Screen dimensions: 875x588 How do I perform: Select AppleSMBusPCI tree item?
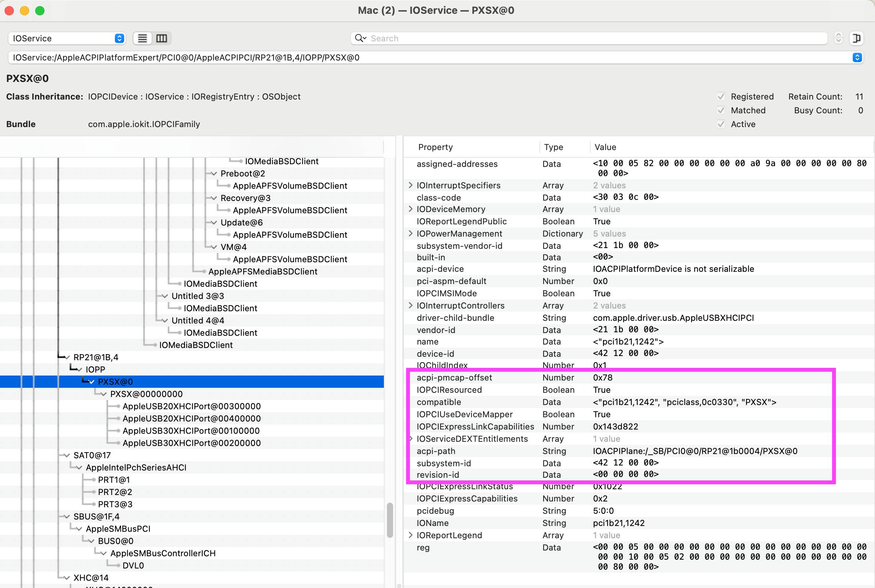click(x=118, y=529)
